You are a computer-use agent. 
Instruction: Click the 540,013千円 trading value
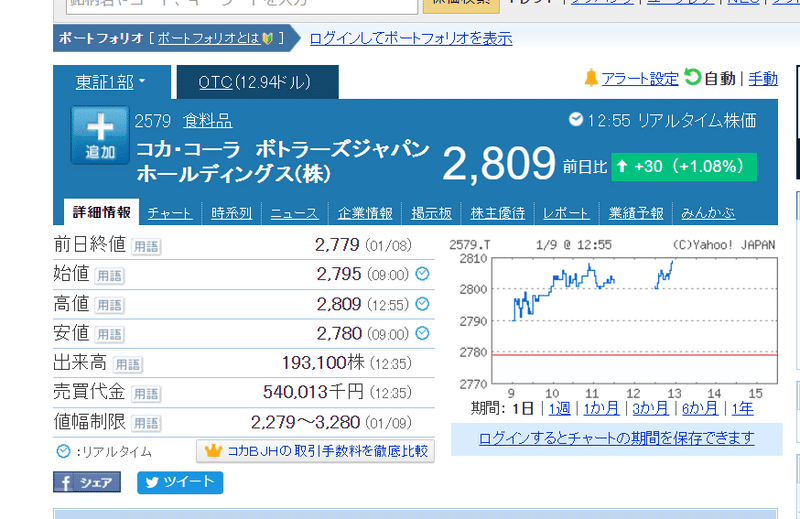pyautogui.click(x=313, y=392)
